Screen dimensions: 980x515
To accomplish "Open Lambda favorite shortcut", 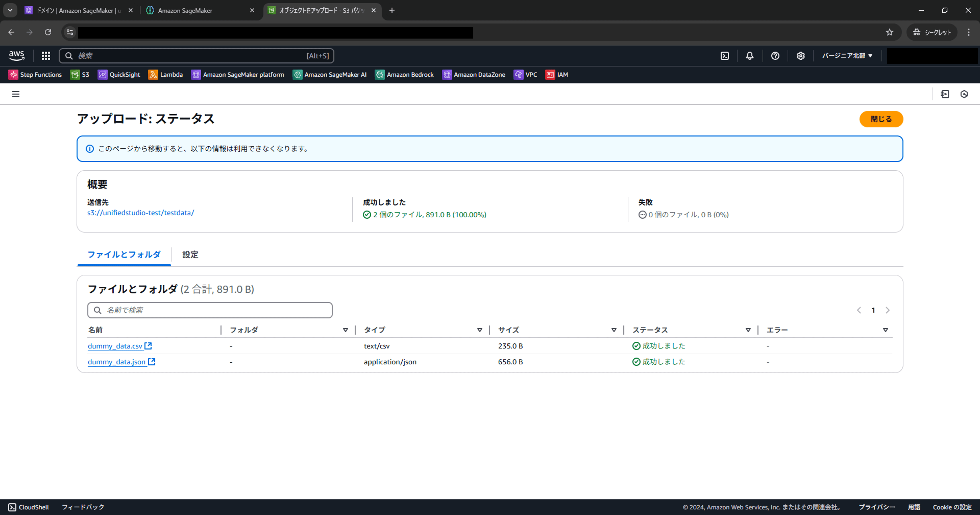I will pyautogui.click(x=165, y=75).
